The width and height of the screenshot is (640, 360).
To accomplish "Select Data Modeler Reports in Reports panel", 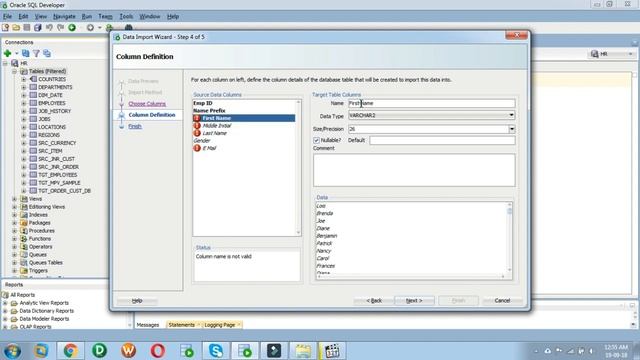I will pyautogui.click(x=44, y=319).
